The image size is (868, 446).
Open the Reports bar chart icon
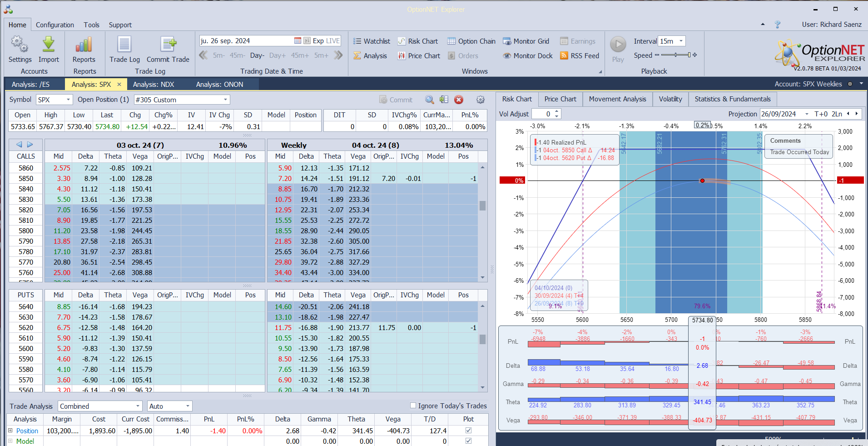(x=84, y=50)
